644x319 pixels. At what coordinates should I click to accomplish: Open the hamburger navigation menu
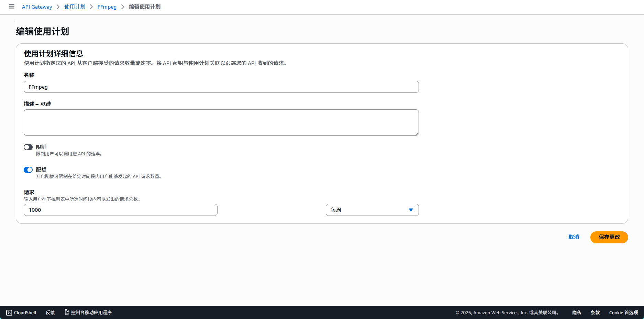pyautogui.click(x=11, y=7)
